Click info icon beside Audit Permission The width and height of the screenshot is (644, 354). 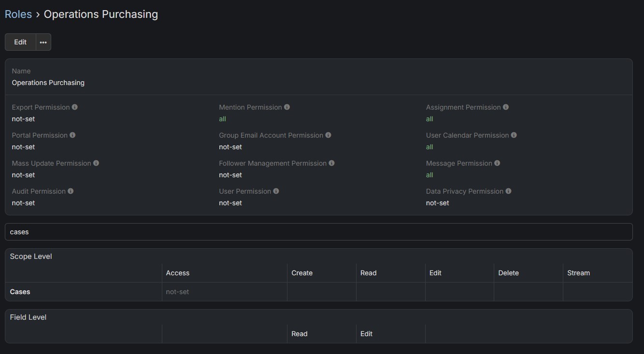click(71, 191)
